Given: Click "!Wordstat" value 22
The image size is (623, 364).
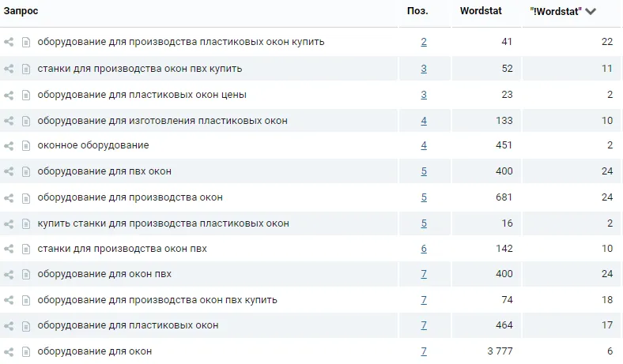Looking at the screenshot, I should coord(607,42).
